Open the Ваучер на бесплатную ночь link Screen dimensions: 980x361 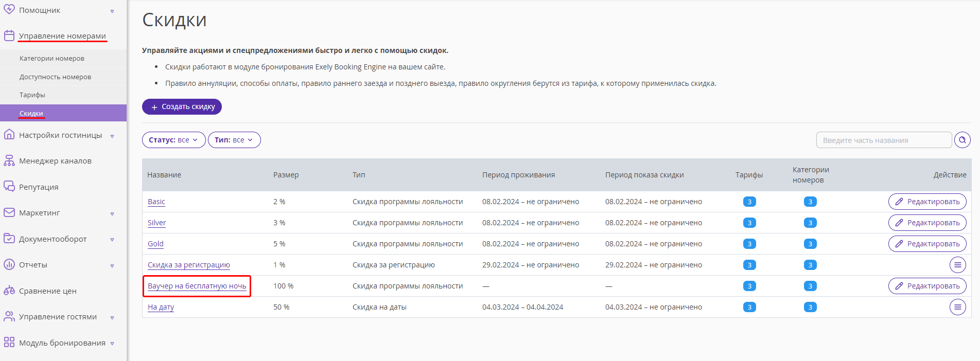[197, 286]
